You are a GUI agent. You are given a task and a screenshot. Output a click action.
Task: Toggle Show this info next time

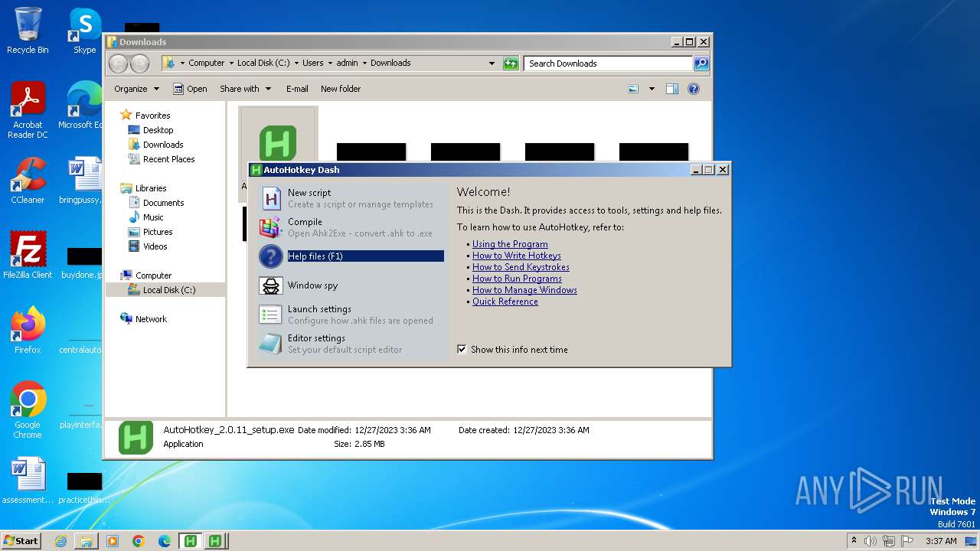click(x=462, y=350)
